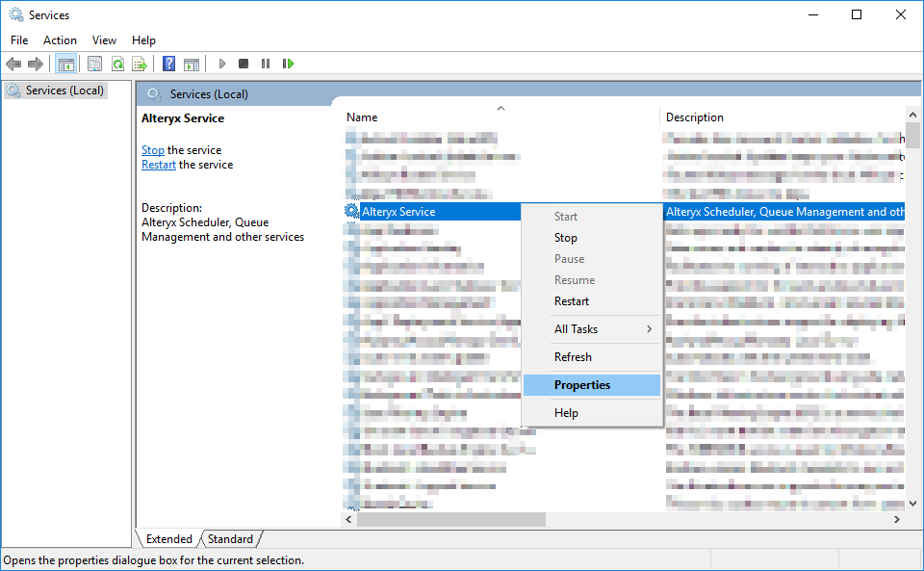Image resolution: width=924 pixels, height=571 pixels.
Task: Expand the All Tasks submenu
Action: click(x=592, y=328)
